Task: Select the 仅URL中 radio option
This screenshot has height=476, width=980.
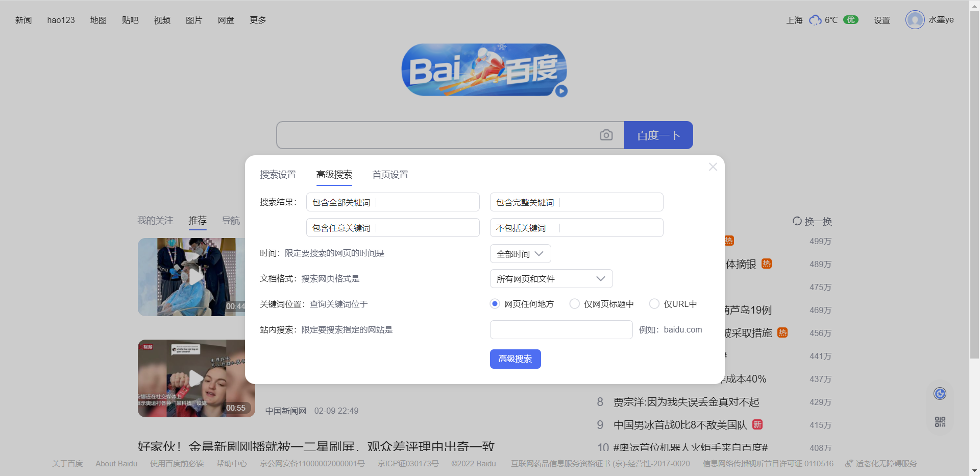Action: coord(654,304)
